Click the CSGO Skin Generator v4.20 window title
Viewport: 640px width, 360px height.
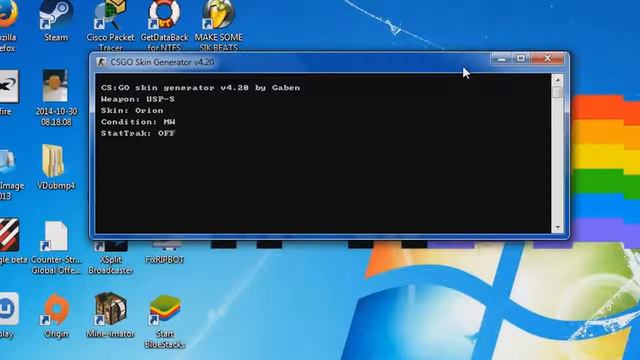click(x=162, y=62)
